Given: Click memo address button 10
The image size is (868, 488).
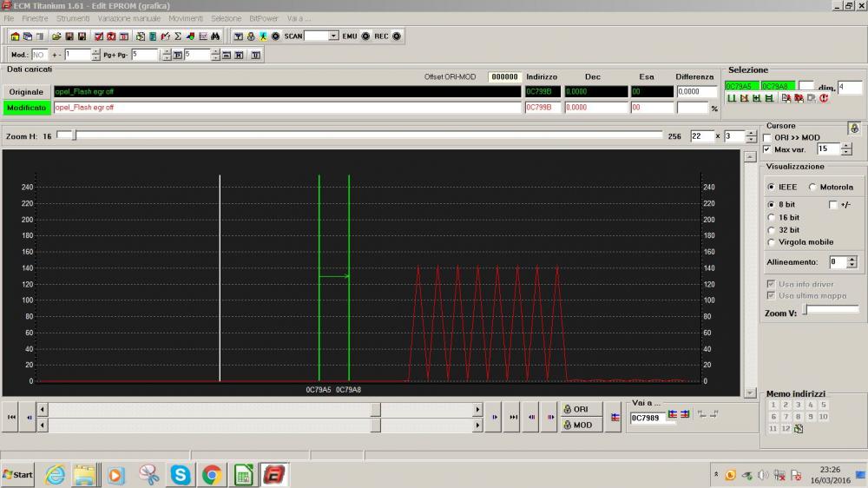Looking at the screenshot, I should 823,417.
